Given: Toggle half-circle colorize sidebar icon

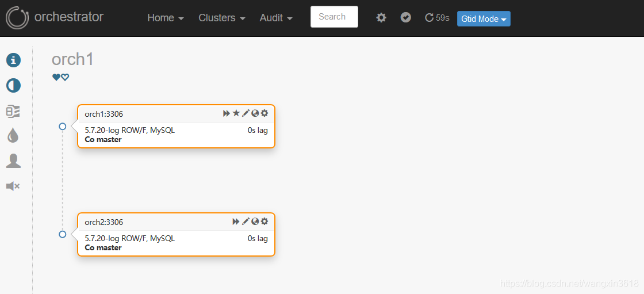Looking at the screenshot, I should click(13, 86).
